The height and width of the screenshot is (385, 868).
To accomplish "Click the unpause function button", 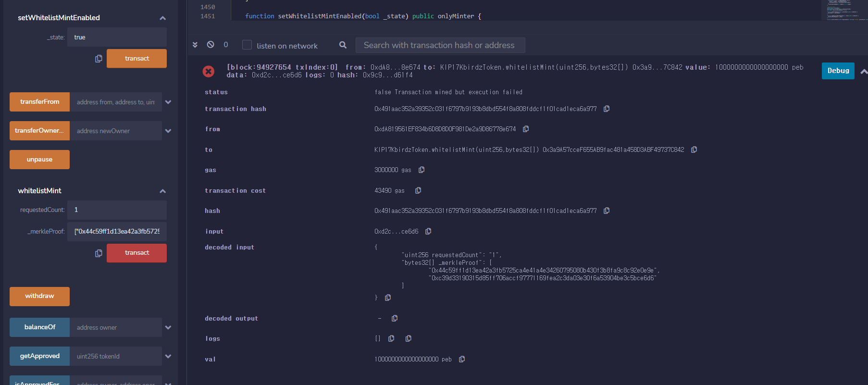I will click(x=39, y=160).
